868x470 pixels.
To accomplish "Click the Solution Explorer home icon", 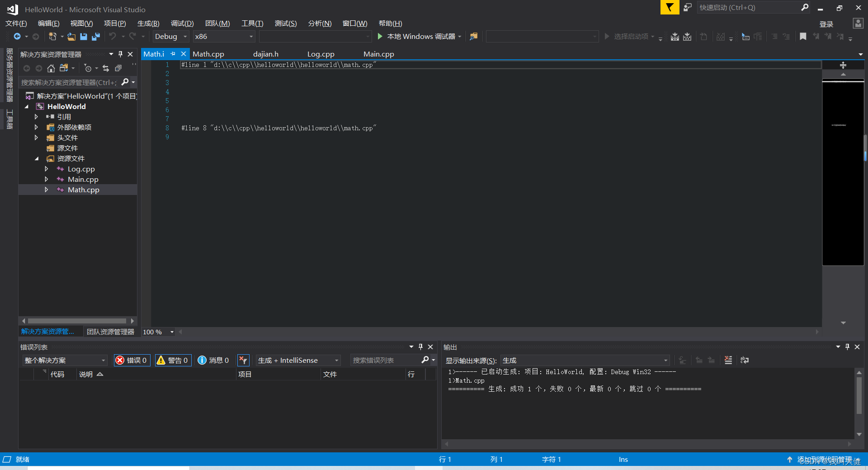I will [x=51, y=68].
